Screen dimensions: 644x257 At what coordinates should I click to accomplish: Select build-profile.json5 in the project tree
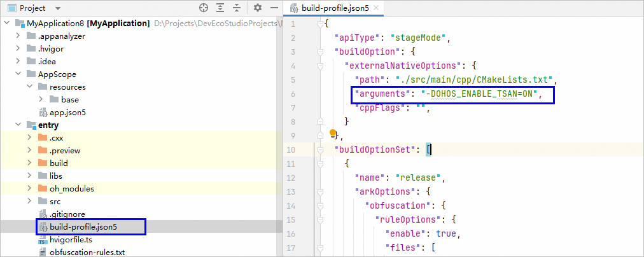83,226
